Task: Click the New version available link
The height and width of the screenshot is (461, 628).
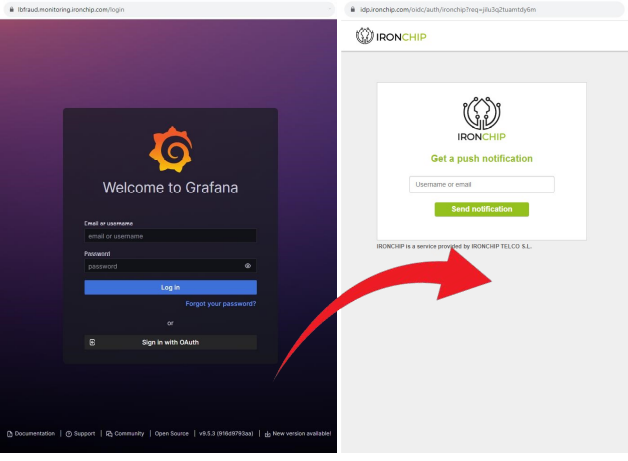Action: (298, 434)
